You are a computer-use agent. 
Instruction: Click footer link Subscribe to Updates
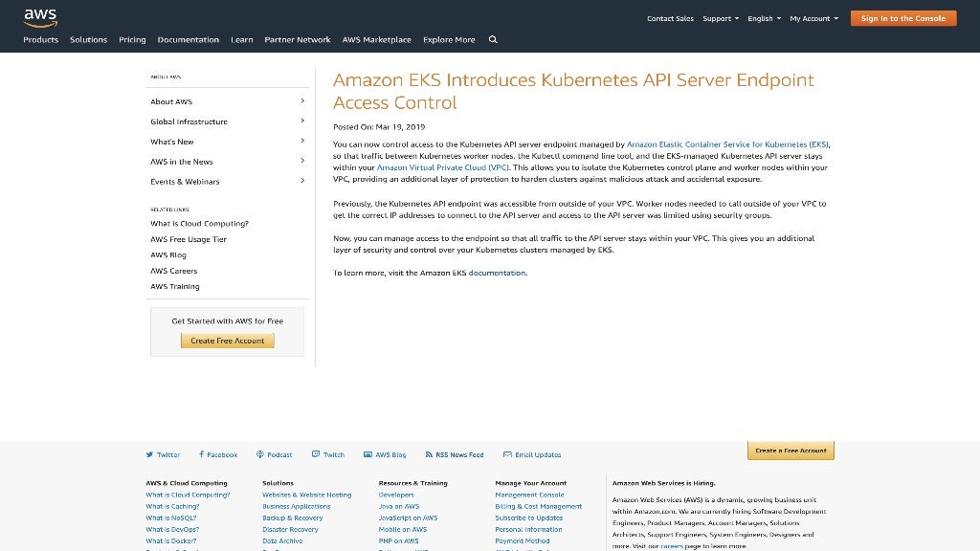pyautogui.click(x=528, y=518)
